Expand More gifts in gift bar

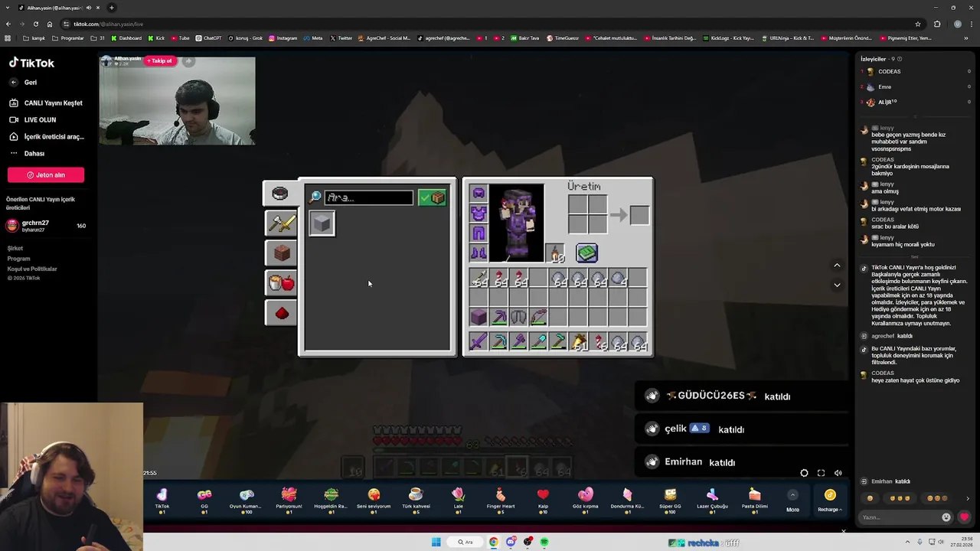tap(792, 500)
